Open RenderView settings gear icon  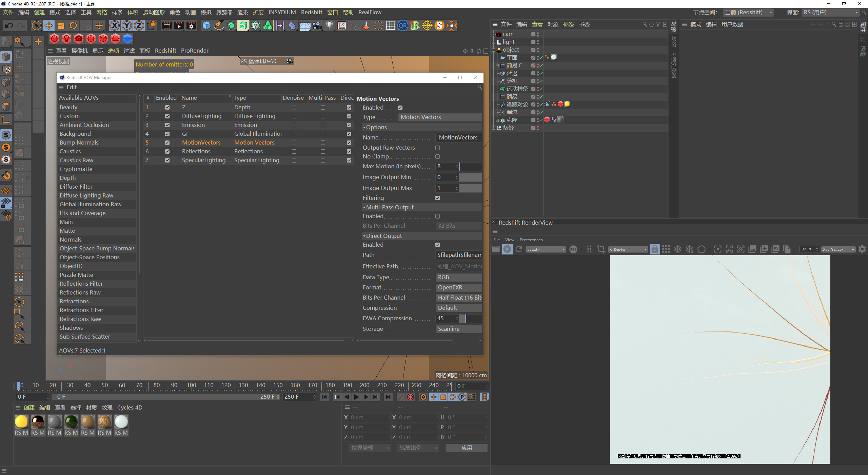point(862,249)
